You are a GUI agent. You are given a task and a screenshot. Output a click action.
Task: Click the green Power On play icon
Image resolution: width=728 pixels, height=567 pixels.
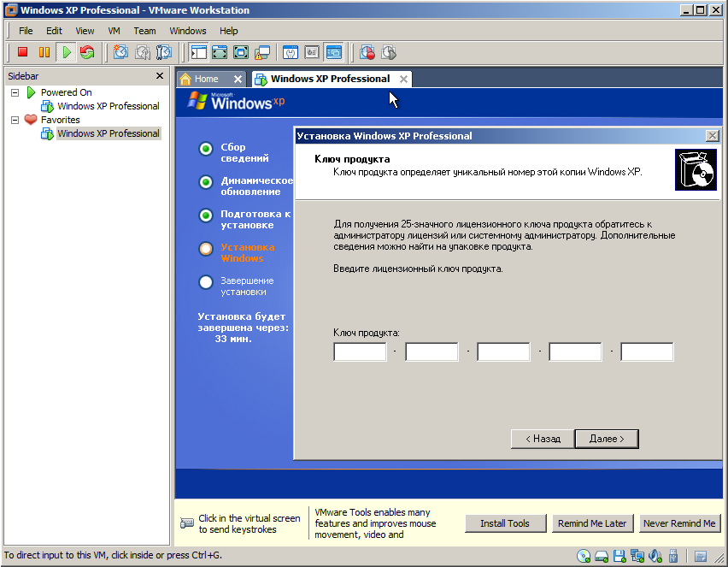(x=66, y=52)
